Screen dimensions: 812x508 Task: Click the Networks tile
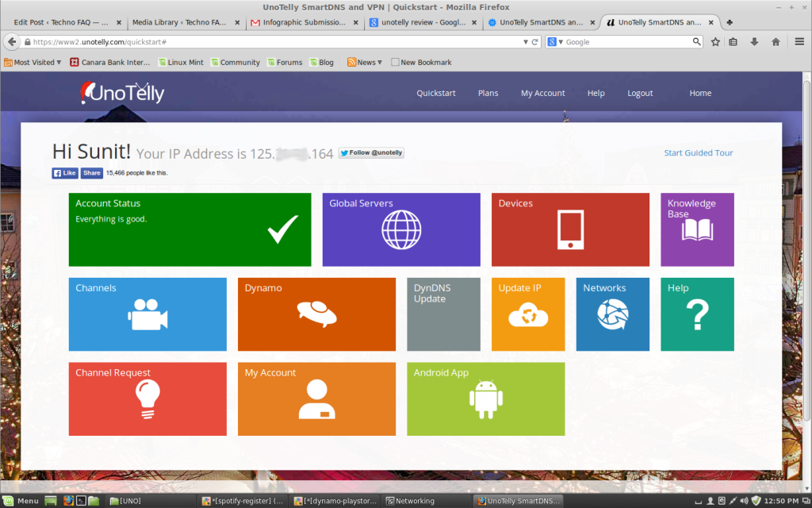(x=612, y=314)
